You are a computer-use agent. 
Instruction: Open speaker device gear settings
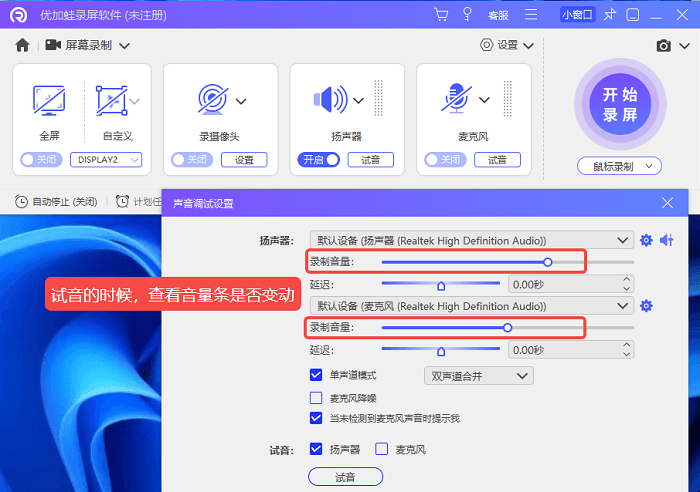(x=646, y=240)
